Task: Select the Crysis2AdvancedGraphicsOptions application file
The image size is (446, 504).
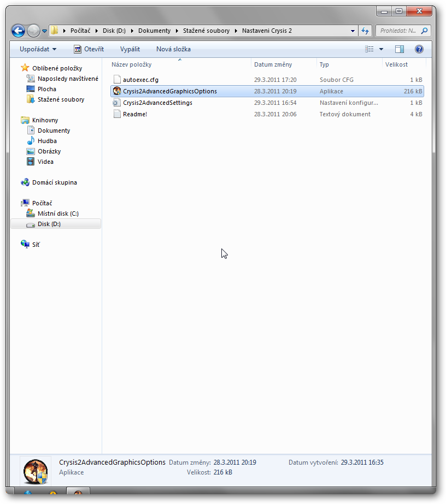Action: pyautogui.click(x=169, y=91)
